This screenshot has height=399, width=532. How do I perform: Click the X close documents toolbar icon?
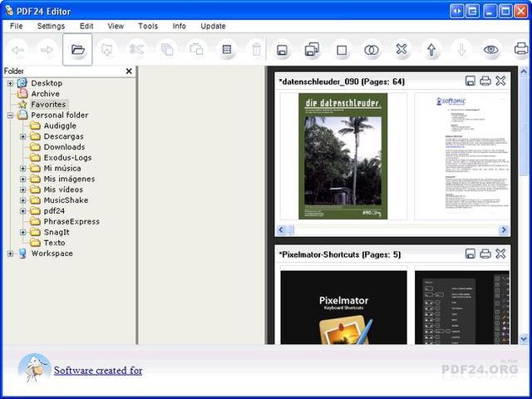(x=401, y=50)
